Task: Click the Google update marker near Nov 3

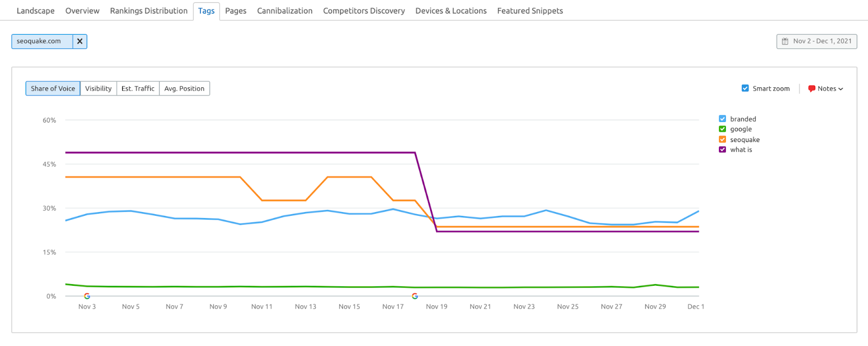Action: tap(87, 296)
